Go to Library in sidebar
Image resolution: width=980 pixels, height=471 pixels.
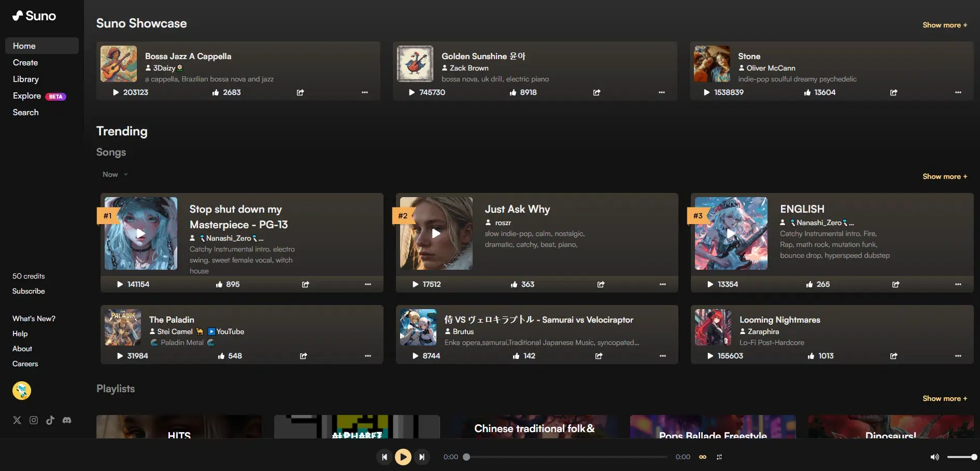26,79
